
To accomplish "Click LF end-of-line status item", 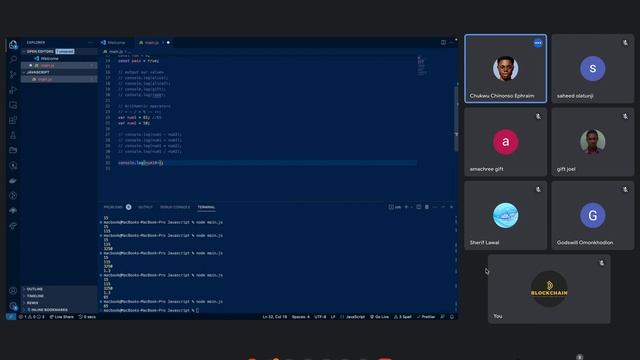I will (333, 317).
